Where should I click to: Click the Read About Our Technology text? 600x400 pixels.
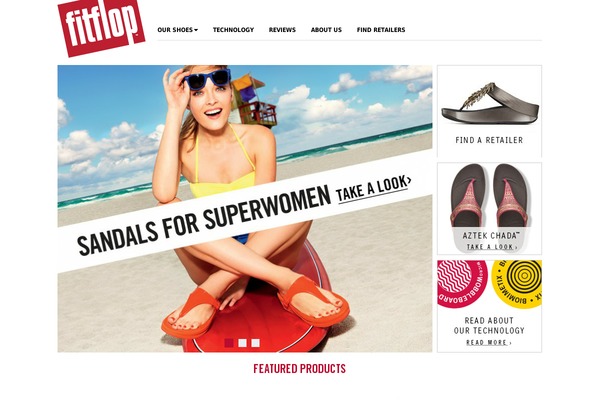489,325
